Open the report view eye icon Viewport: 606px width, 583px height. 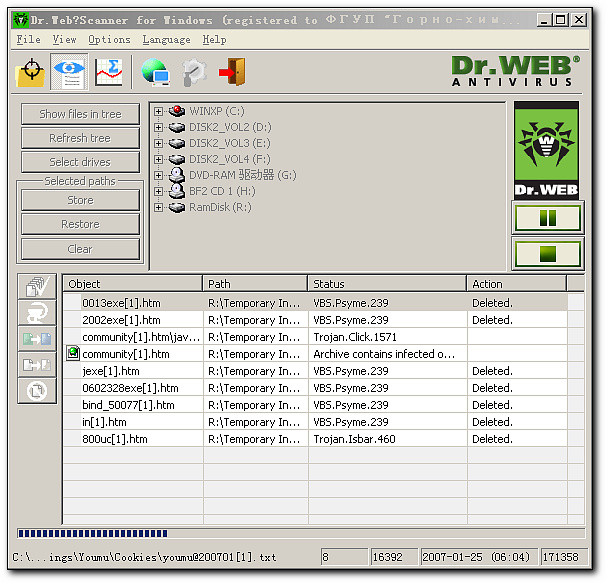69,72
